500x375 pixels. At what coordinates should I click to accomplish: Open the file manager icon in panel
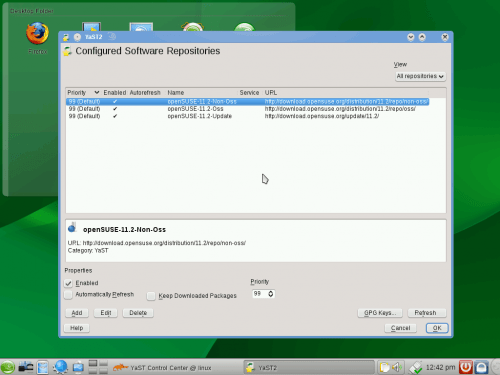[x=43, y=367]
